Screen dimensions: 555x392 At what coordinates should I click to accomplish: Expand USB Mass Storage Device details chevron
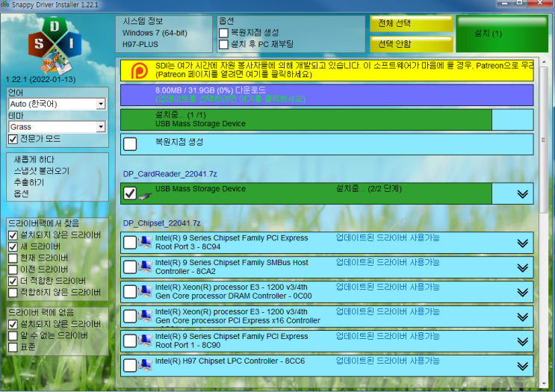[x=522, y=194]
